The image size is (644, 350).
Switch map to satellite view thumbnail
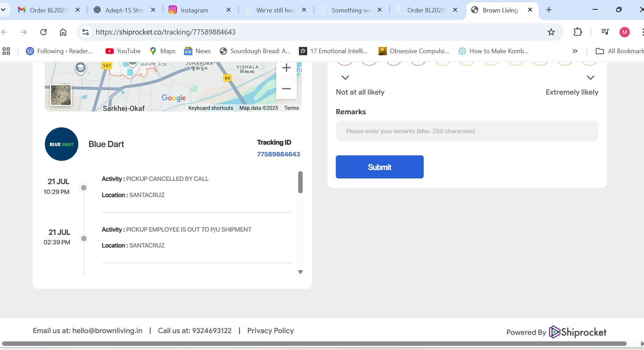[x=61, y=95]
